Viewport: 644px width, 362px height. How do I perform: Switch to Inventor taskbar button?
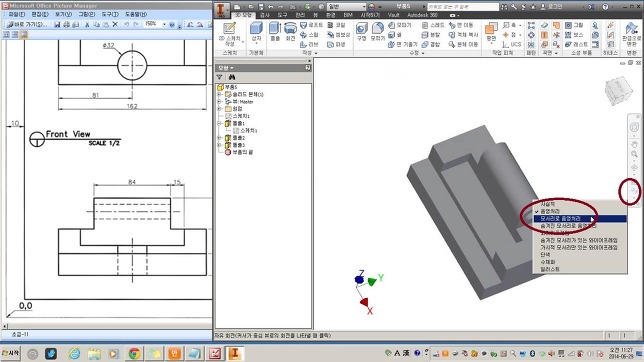click(235, 353)
